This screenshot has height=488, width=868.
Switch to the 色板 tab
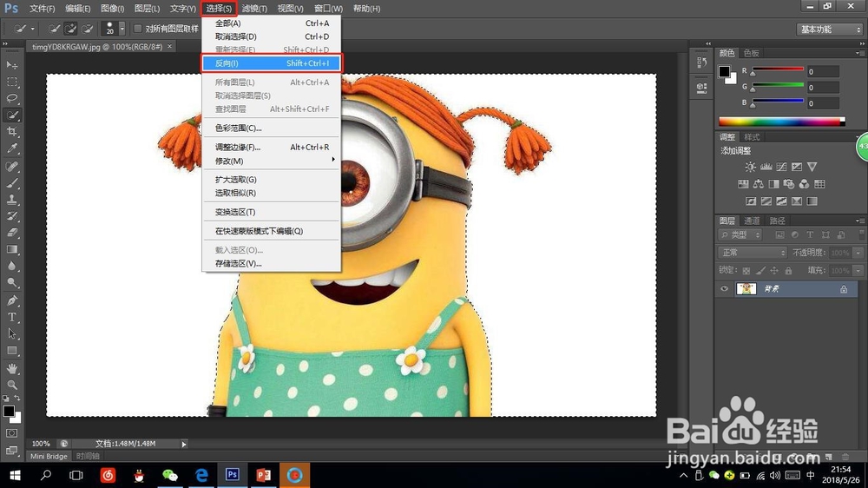click(751, 53)
